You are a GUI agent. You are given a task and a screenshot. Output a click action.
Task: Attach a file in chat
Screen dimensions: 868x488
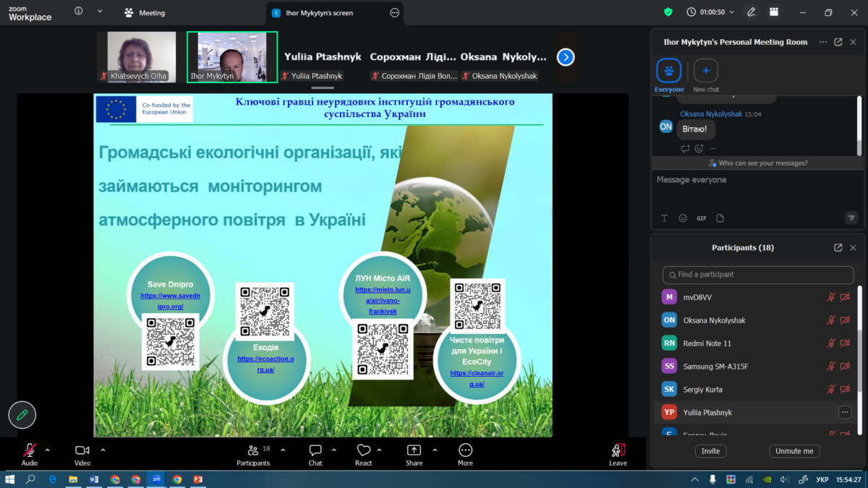720,218
